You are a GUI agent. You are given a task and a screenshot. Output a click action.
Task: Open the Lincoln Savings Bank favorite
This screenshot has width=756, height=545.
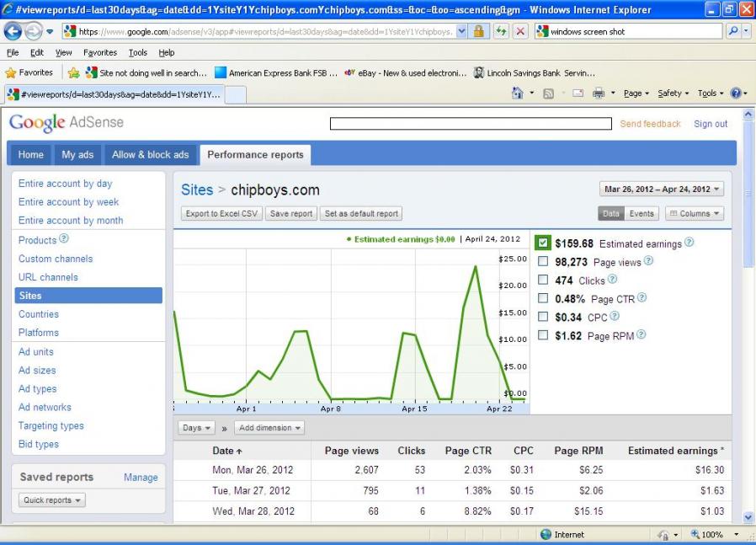(535, 72)
